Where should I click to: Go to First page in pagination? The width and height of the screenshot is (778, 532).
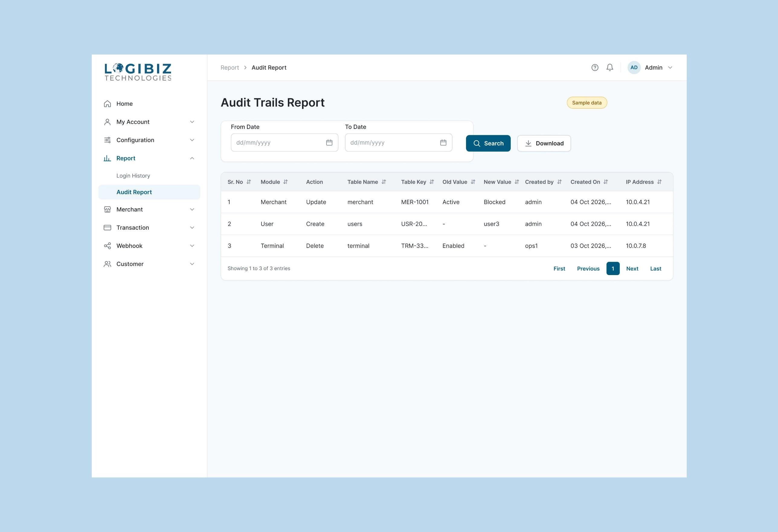tap(559, 269)
